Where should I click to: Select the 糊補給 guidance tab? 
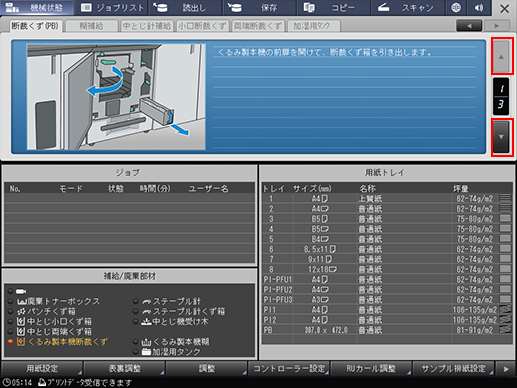click(x=92, y=26)
